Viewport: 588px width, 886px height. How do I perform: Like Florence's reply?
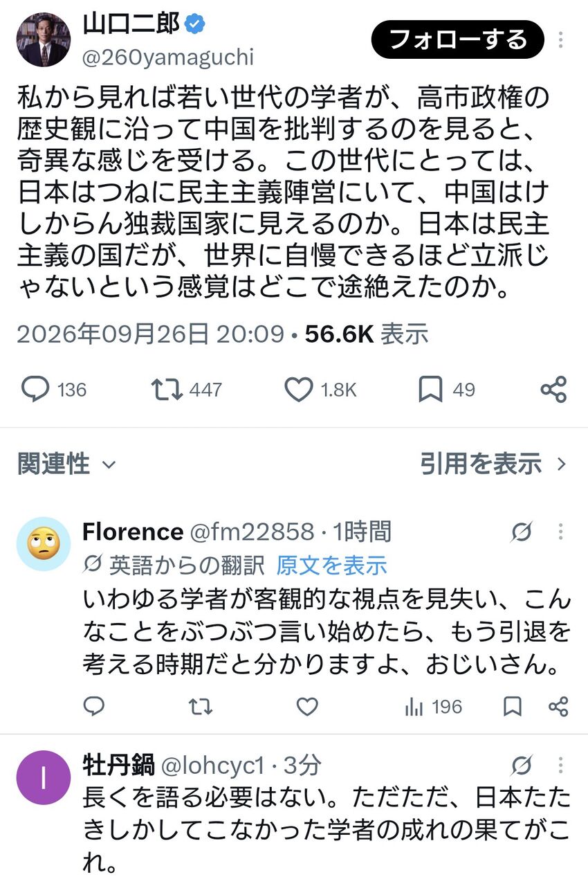click(x=307, y=707)
